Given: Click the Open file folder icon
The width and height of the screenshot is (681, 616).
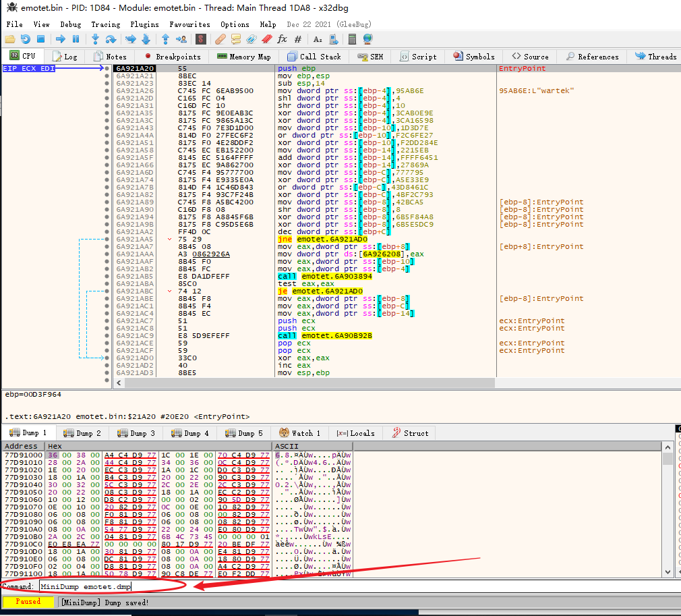Looking at the screenshot, I should [x=10, y=39].
